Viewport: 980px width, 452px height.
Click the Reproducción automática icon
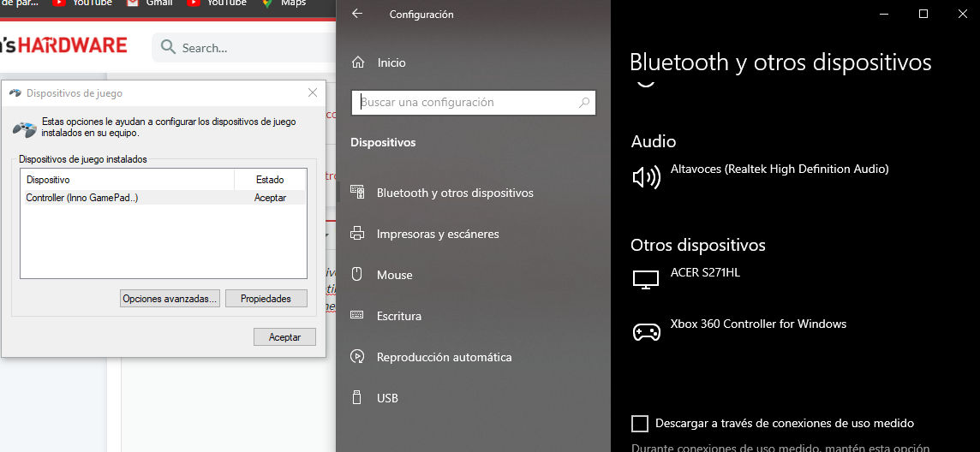pyautogui.click(x=357, y=357)
